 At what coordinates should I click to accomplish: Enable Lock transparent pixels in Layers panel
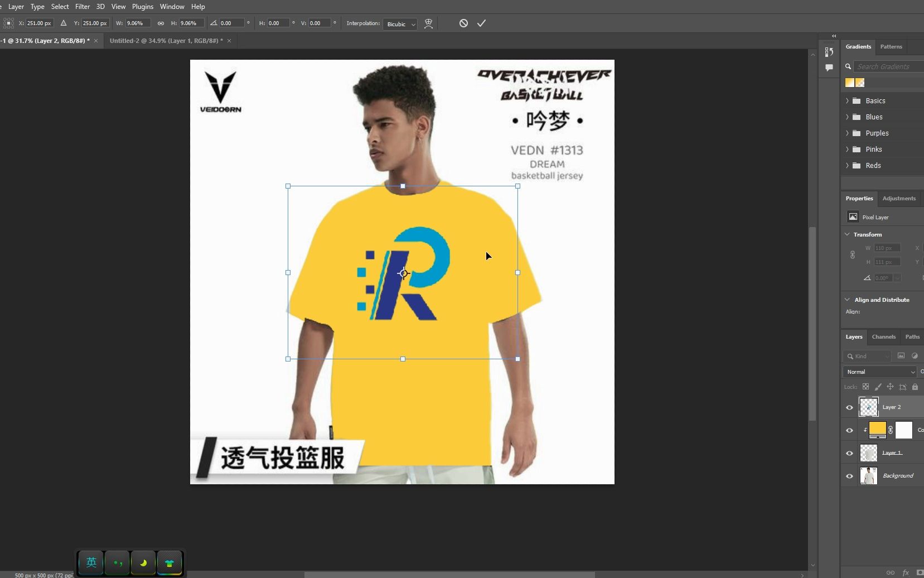click(865, 387)
